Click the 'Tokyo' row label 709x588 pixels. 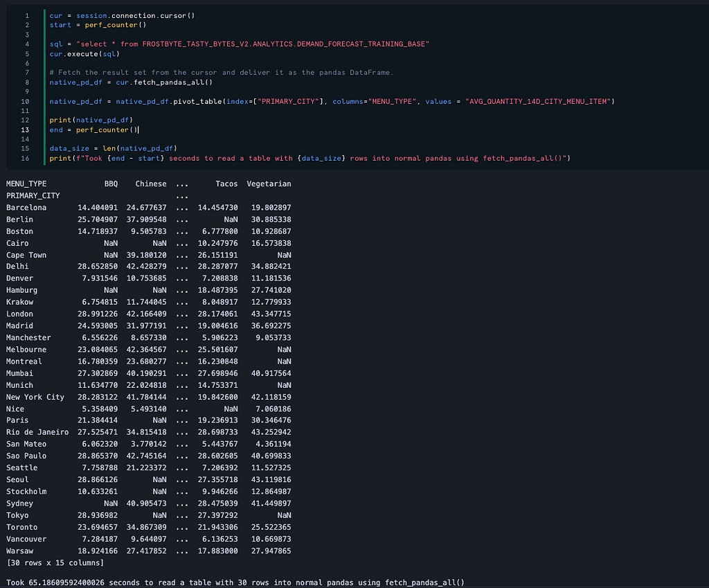point(17,515)
